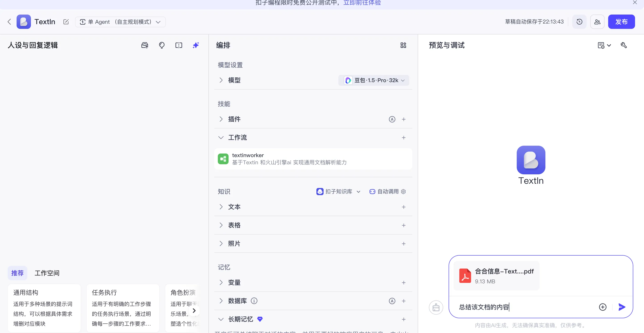Image resolution: width=644 pixels, height=333 pixels.
Task: Send the message with the arrow icon
Action: (622, 307)
